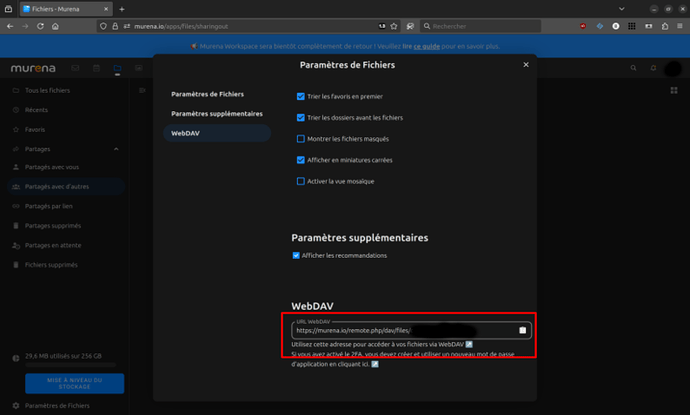This screenshot has width=690, height=415.
Task: Enable Montrer les fichiers masqués
Action: click(x=301, y=139)
